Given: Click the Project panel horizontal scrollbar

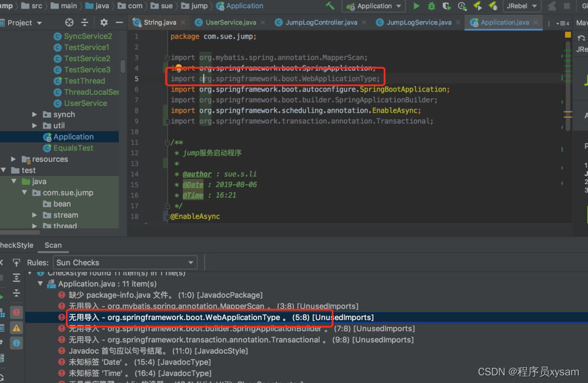Looking at the screenshot, I should click(20, 232).
